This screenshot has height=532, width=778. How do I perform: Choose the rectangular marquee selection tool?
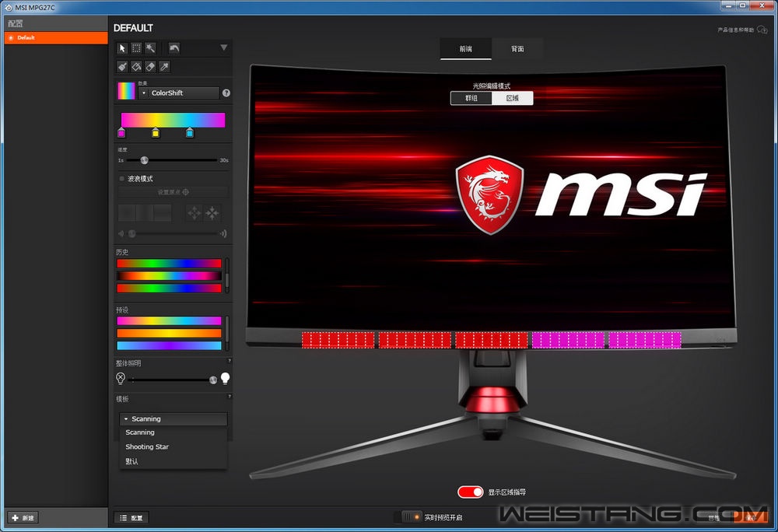coord(136,48)
